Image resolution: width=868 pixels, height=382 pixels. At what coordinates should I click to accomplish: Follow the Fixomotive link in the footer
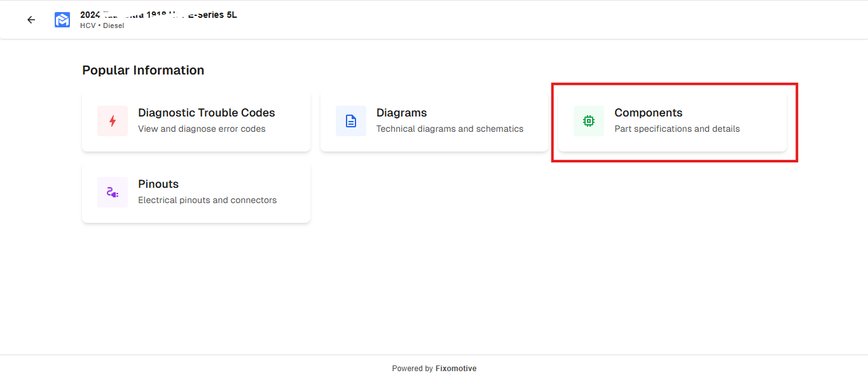pyautogui.click(x=456, y=368)
